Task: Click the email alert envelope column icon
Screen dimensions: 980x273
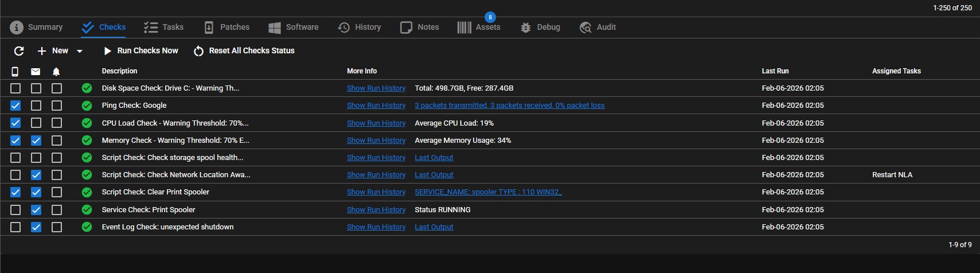Action: click(36, 72)
